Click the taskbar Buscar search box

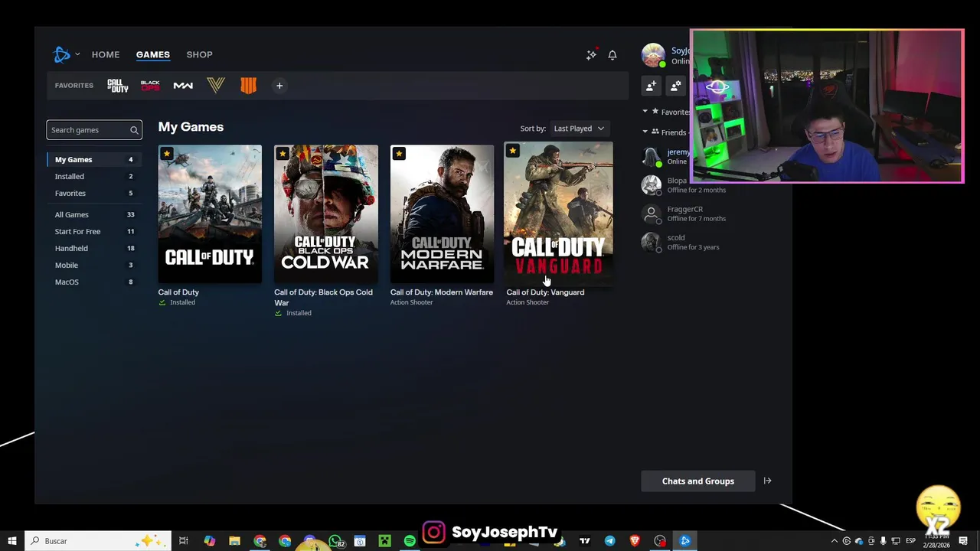(98, 541)
